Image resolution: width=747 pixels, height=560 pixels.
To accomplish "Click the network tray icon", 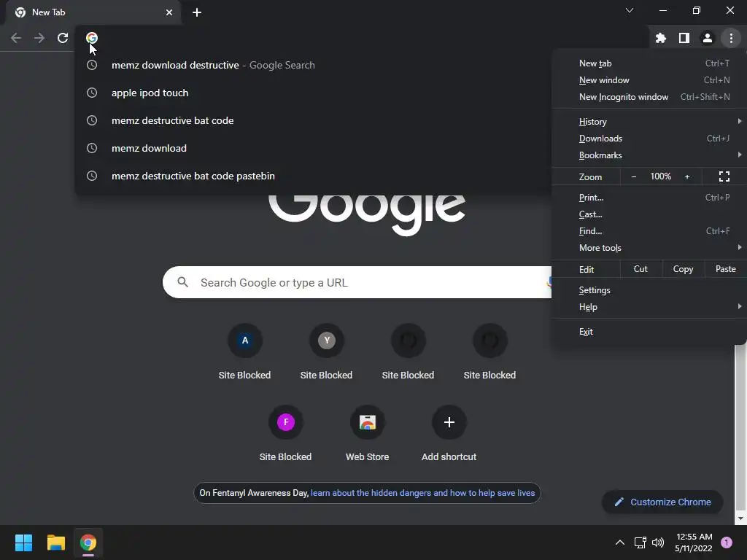I will pyautogui.click(x=640, y=542).
